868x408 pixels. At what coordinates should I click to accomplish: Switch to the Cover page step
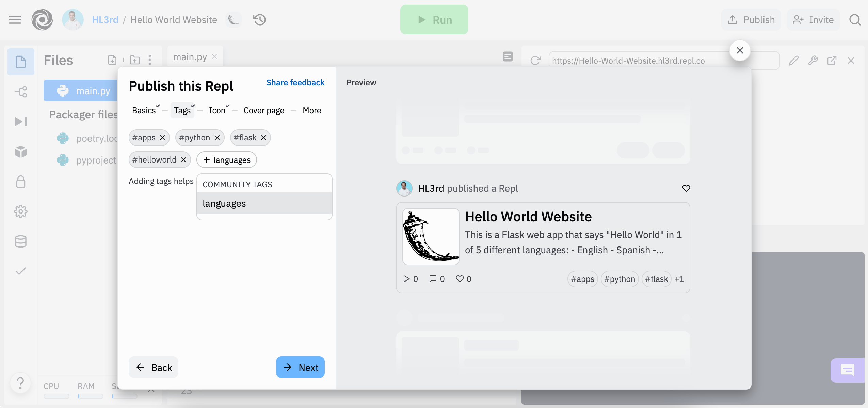click(x=264, y=111)
